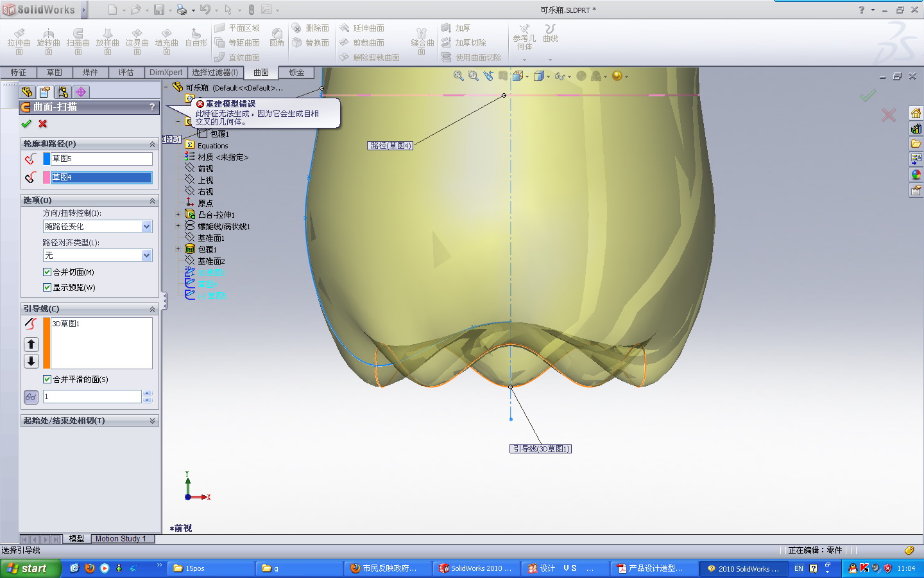Screen dimensions: 924x578
Task: Click the Zoom to Fit icon
Action: tap(458, 76)
